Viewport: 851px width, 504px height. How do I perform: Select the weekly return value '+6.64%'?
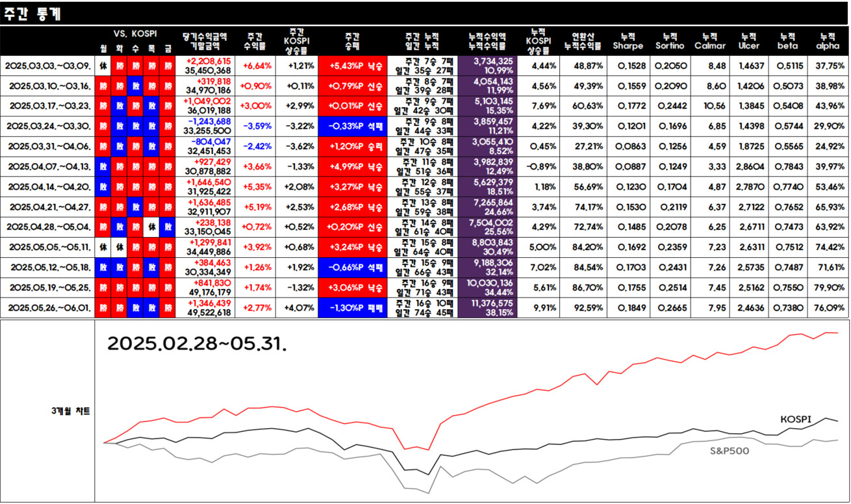[257, 66]
